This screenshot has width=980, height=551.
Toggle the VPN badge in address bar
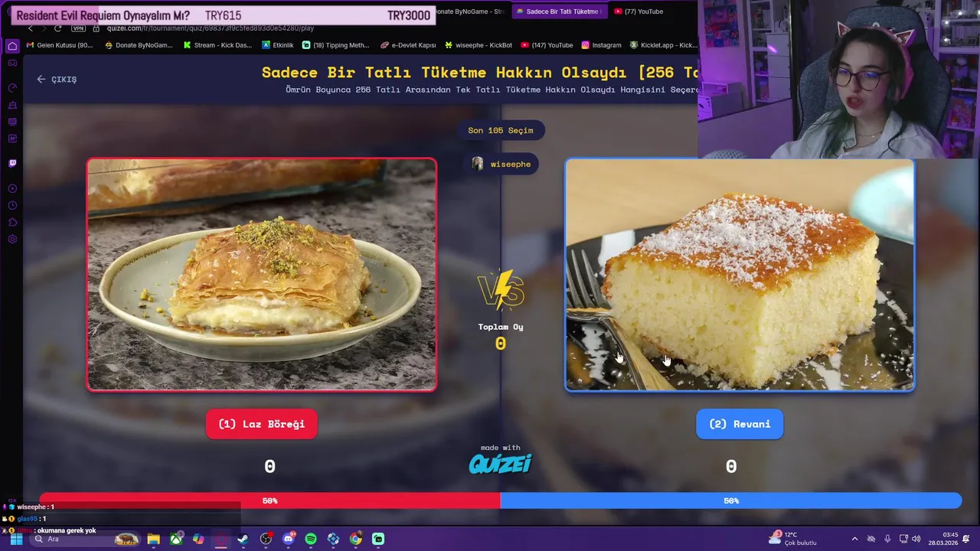78,28
